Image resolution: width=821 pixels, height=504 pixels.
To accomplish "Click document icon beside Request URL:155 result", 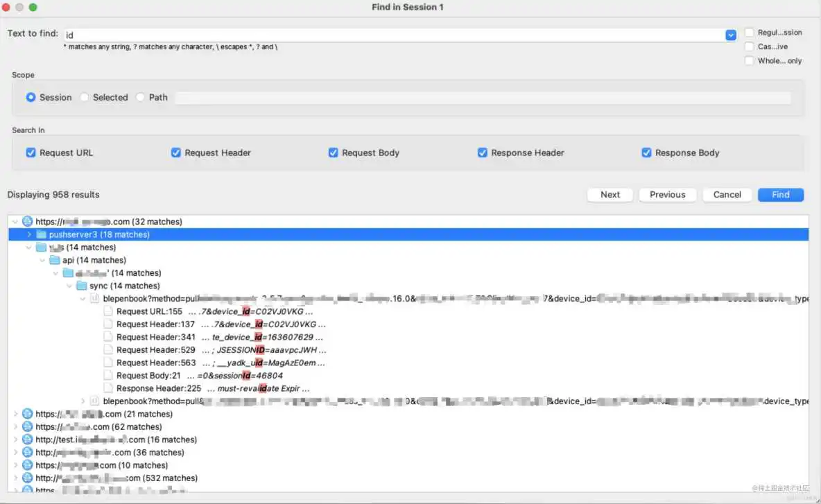I will pos(108,312).
